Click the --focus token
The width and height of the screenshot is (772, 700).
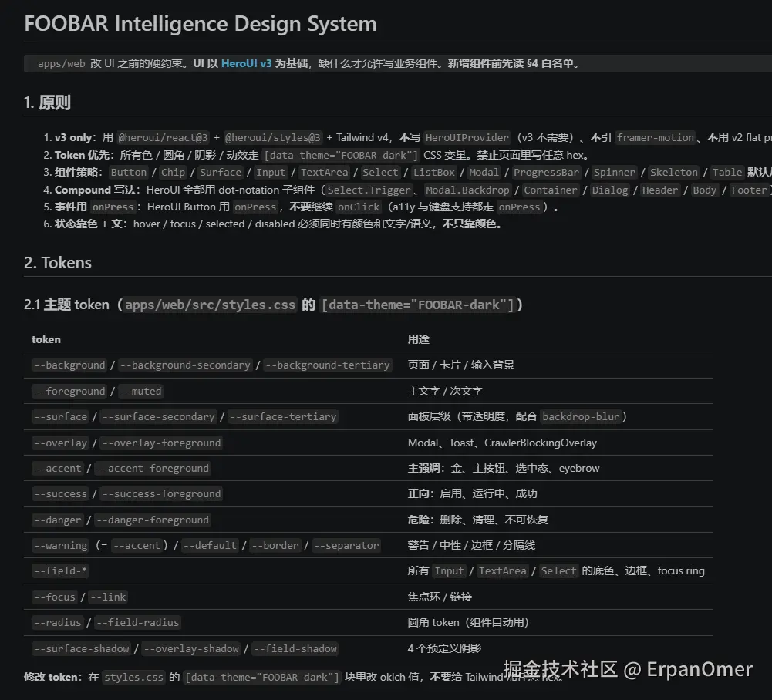pos(55,597)
